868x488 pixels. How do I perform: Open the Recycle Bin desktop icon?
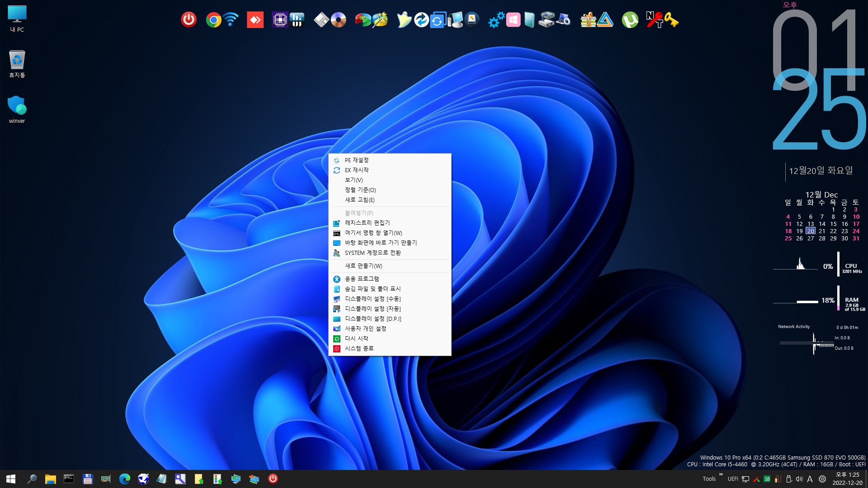(17, 64)
